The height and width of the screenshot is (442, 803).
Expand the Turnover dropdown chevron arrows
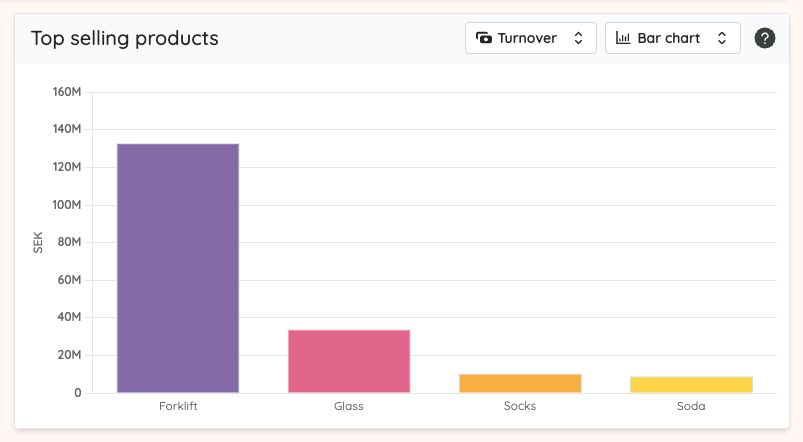(x=578, y=38)
